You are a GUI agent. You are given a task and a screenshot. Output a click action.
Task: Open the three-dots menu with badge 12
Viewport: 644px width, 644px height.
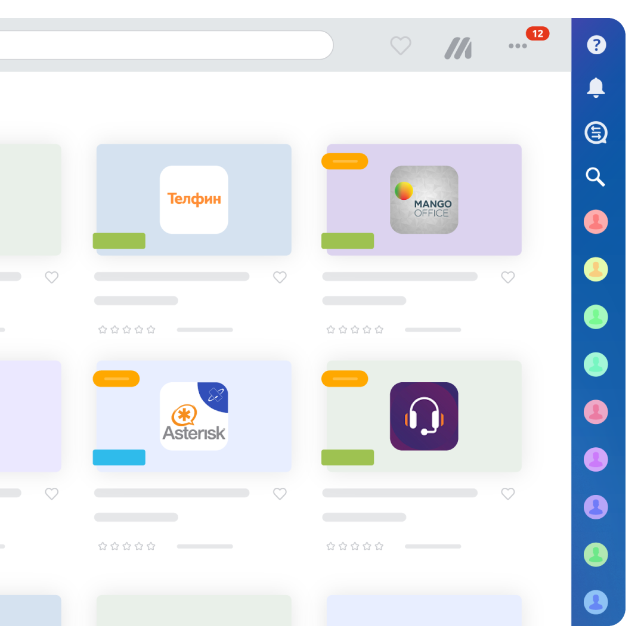(518, 46)
